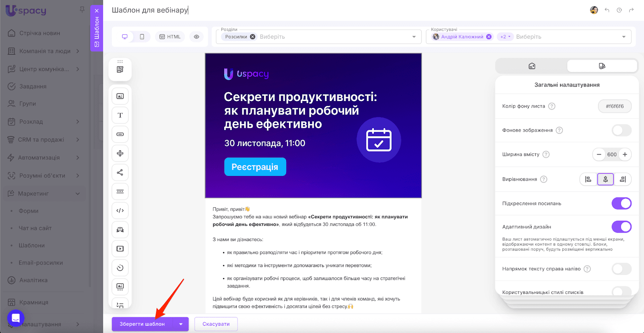Collapse the Маркетинг section
The image size is (644, 333).
point(78,194)
